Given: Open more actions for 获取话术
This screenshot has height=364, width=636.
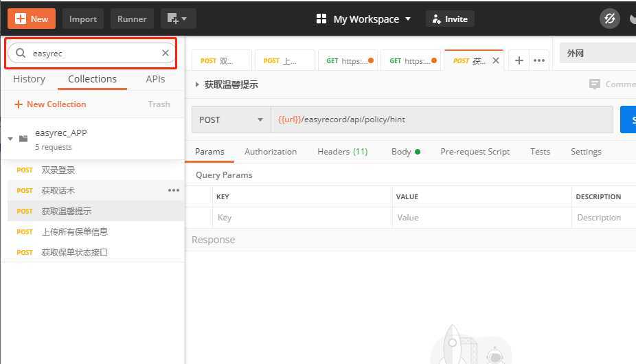Looking at the screenshot, I should (x=174, y=190).
